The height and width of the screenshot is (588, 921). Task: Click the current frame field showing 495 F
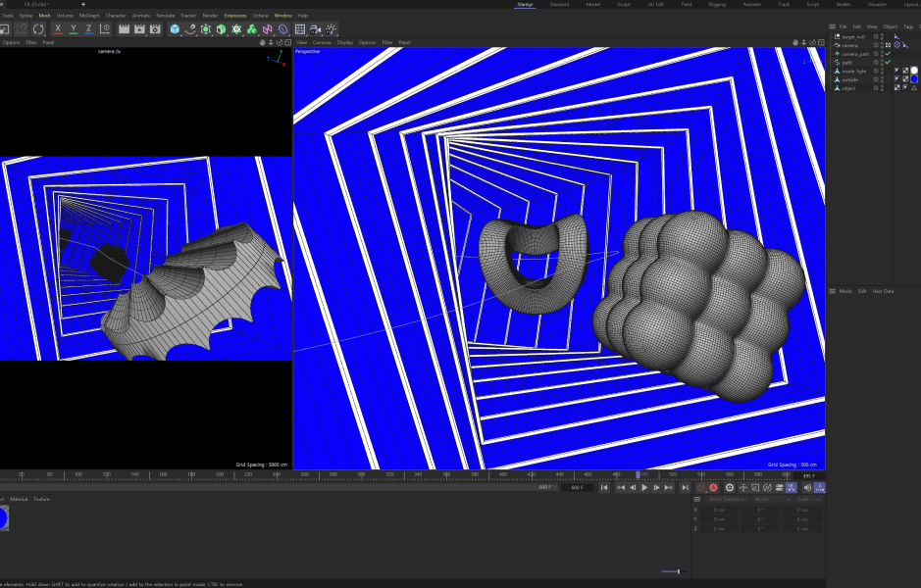pyautogui.click(x=809, y=476)
